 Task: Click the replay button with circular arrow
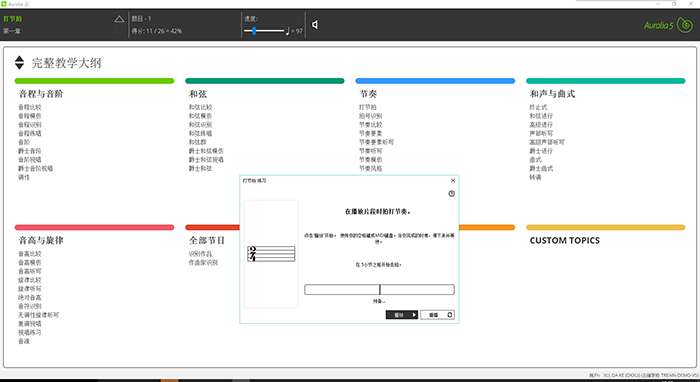click(x=438, y=315)
